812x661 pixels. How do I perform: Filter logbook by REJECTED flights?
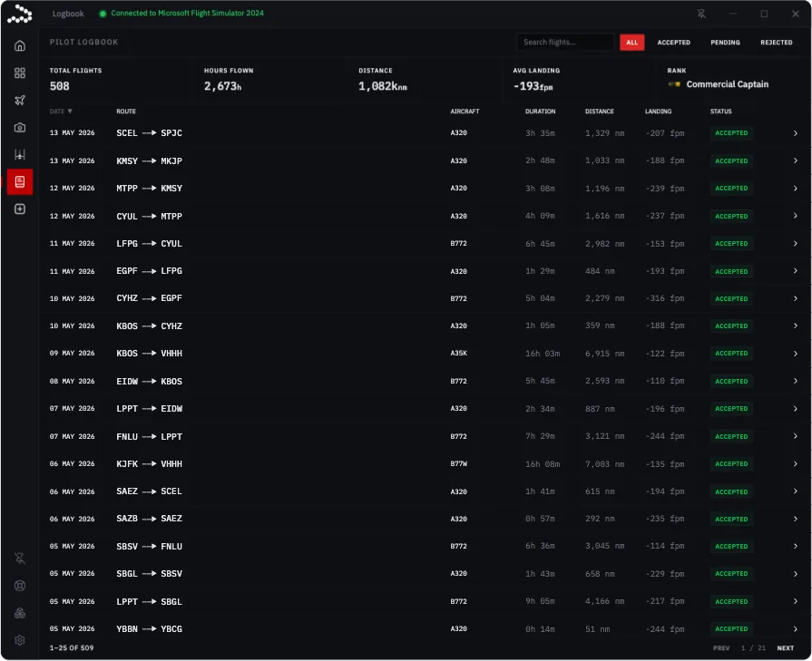(x=777, y=43)
